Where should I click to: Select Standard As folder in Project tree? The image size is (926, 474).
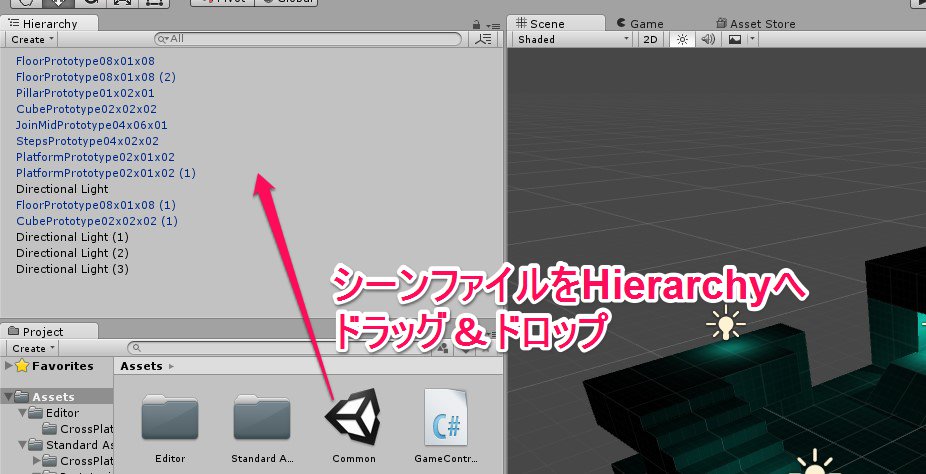79,444
